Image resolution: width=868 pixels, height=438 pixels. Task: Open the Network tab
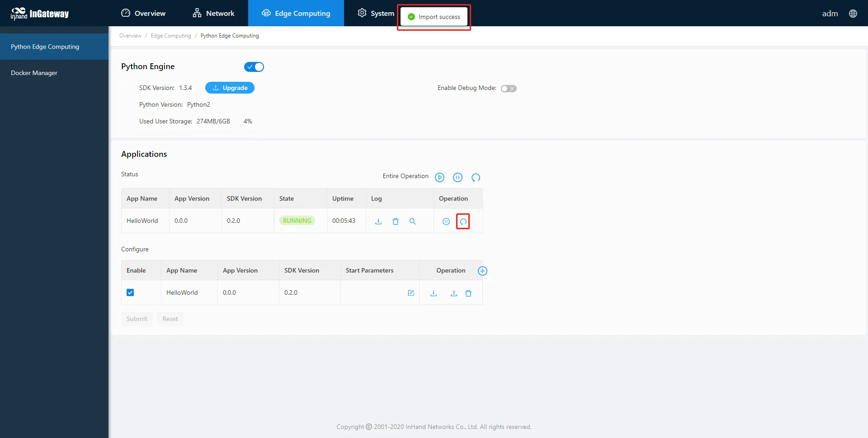point(213,13)
